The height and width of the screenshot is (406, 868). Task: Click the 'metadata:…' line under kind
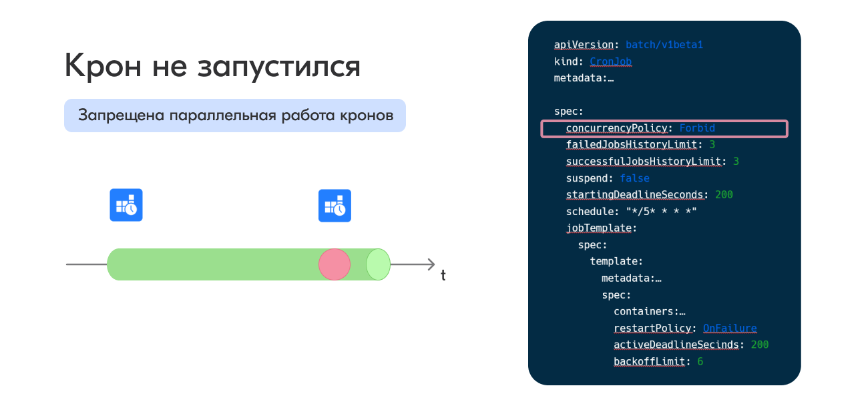click(584, 78)
